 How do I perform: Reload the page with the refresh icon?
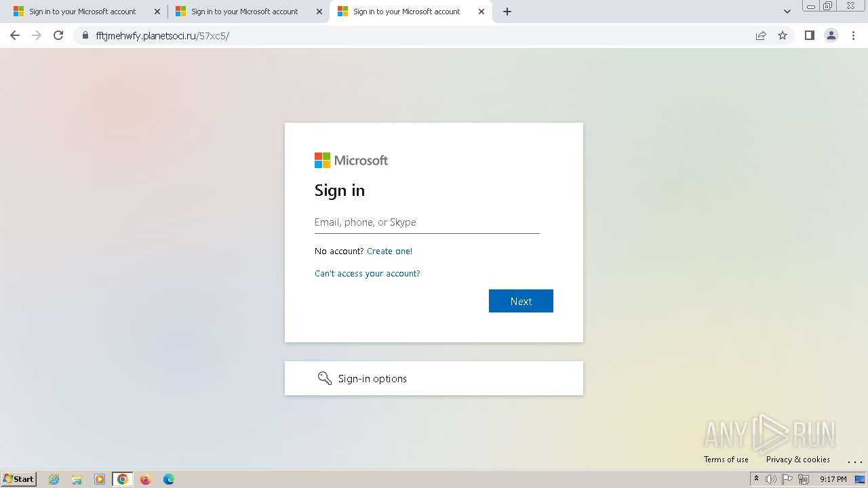(58, 35)
